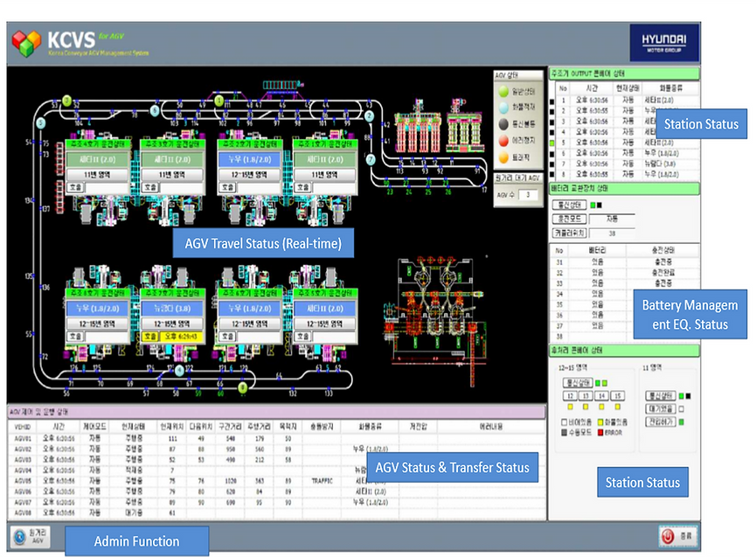The height and width of the screenshot is (557, 756).
Task: Click yellow indicator under the 12 button
Action: [x=570, y=407]
